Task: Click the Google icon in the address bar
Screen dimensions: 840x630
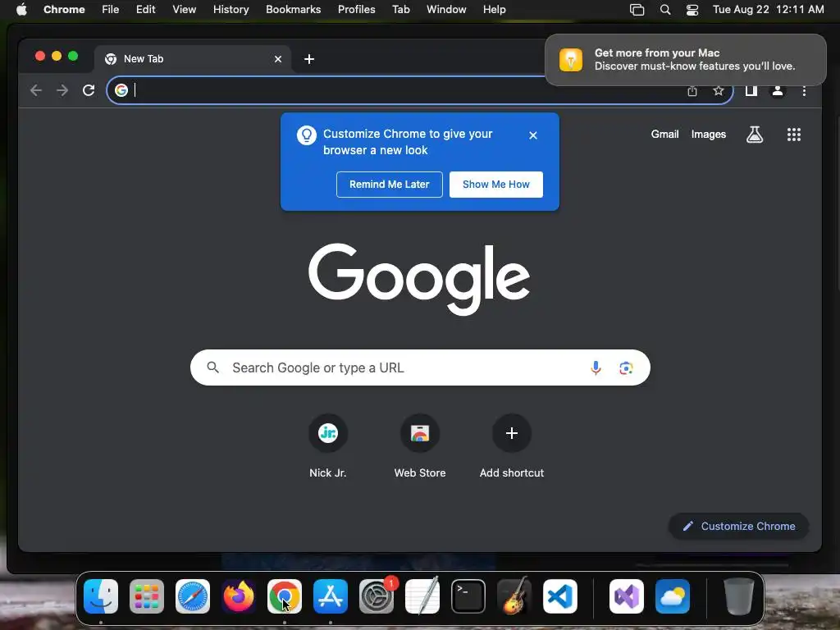Action: [x=121, y=90]
